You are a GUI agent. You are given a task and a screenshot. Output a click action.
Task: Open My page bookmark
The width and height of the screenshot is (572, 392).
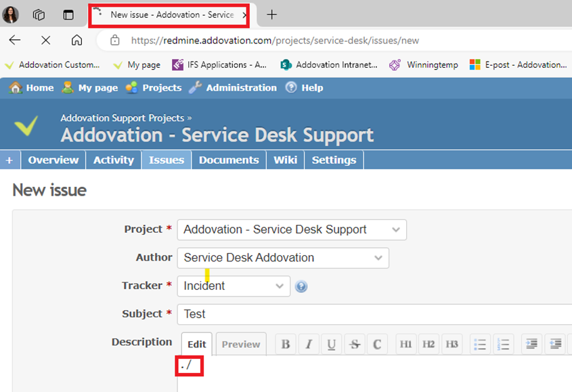pos(137,65)
